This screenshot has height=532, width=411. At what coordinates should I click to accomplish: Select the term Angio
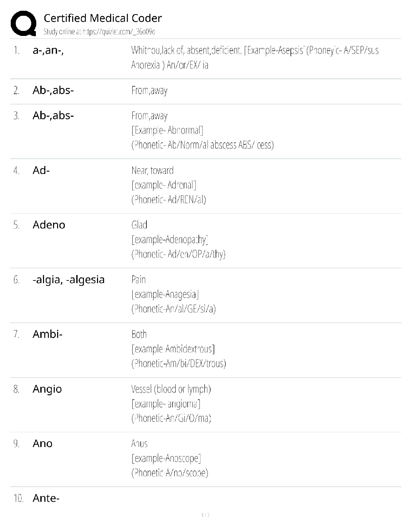(47, 389)
